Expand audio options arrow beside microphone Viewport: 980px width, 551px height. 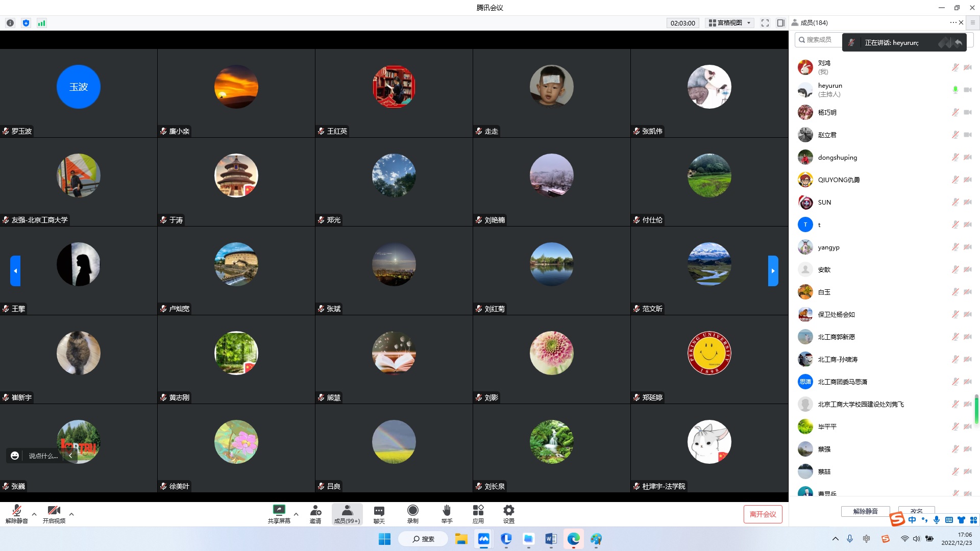coord(34,514)
